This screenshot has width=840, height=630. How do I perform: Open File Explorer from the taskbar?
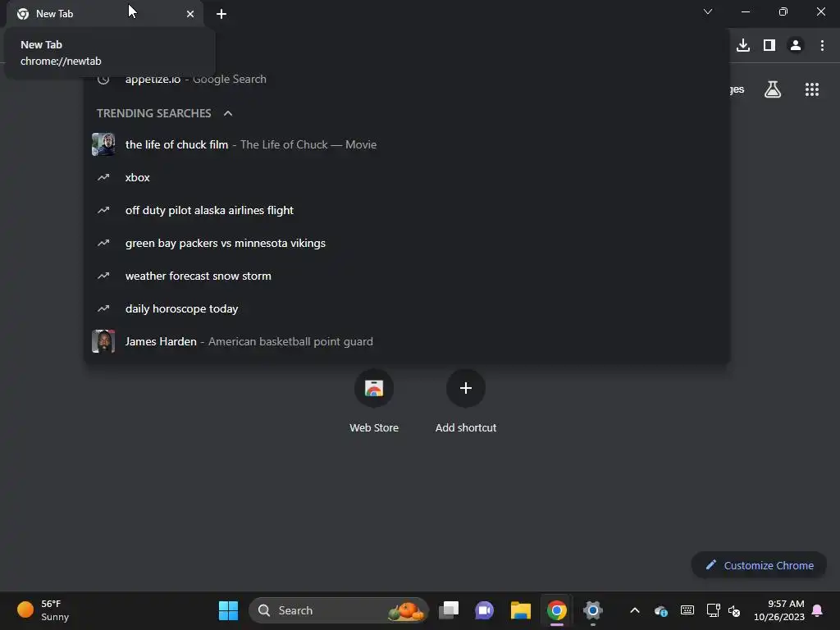(520, 610)
